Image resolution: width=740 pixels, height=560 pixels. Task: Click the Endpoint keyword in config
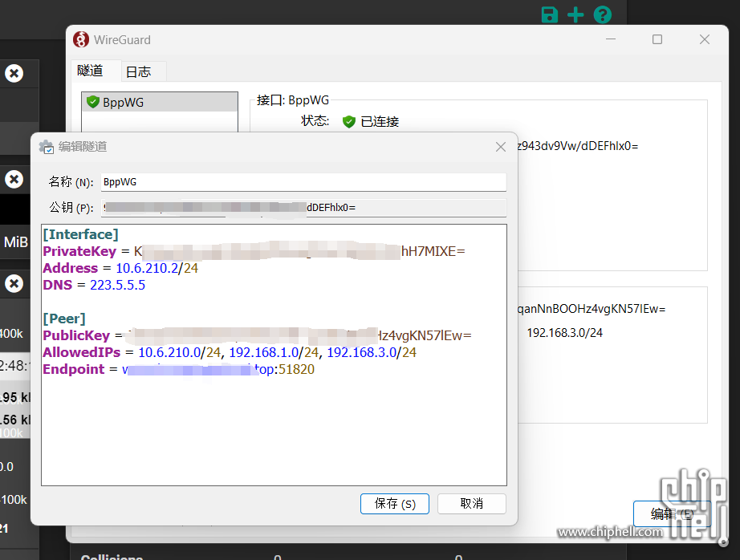click(74, 369)
